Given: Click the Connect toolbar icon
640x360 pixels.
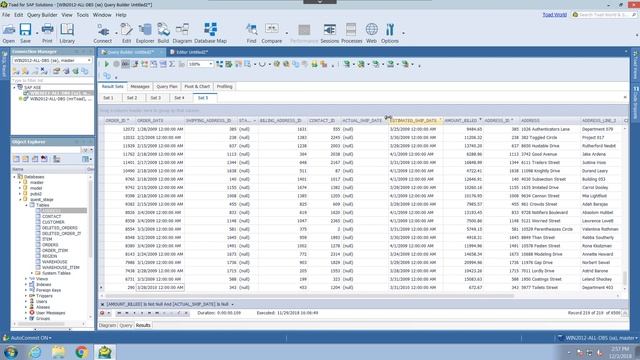Looking at the screenshot, I should (x=102, y=33).
